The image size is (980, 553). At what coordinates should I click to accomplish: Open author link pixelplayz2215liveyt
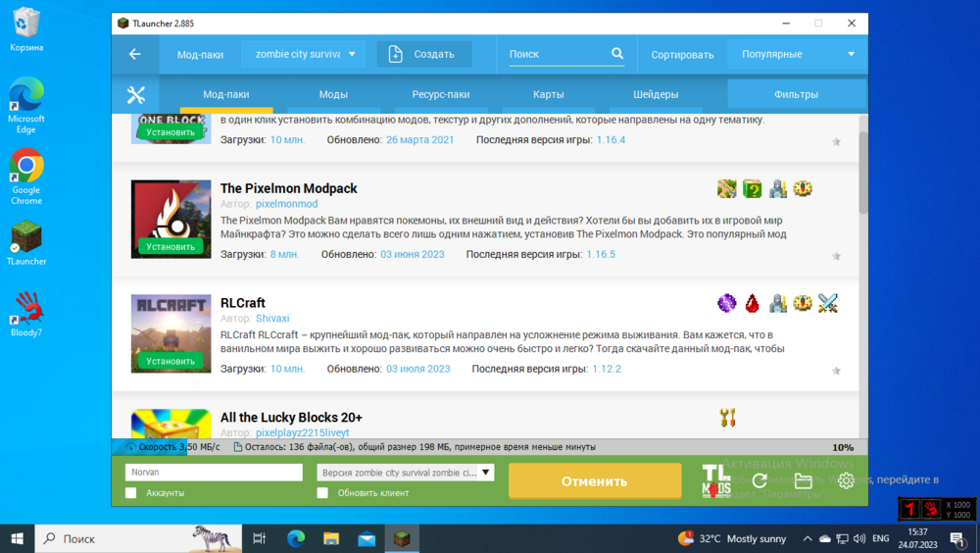303,433
